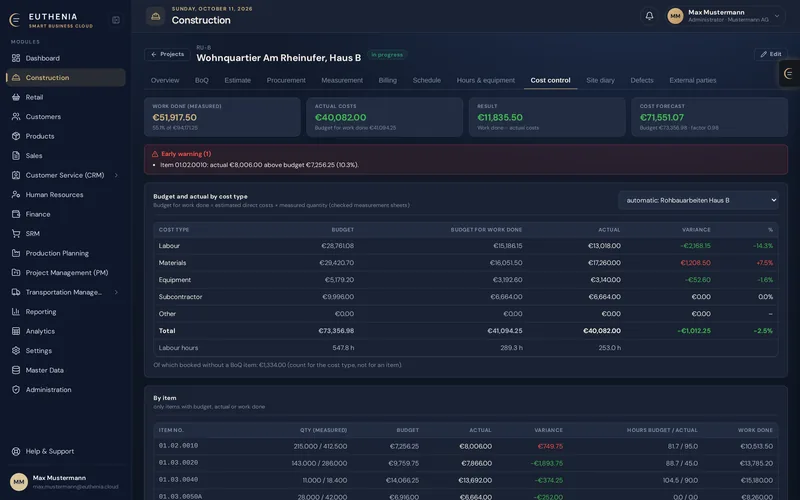Open the Work done (measured) card
Screen dimensions: 800x500
pos(222,117)
